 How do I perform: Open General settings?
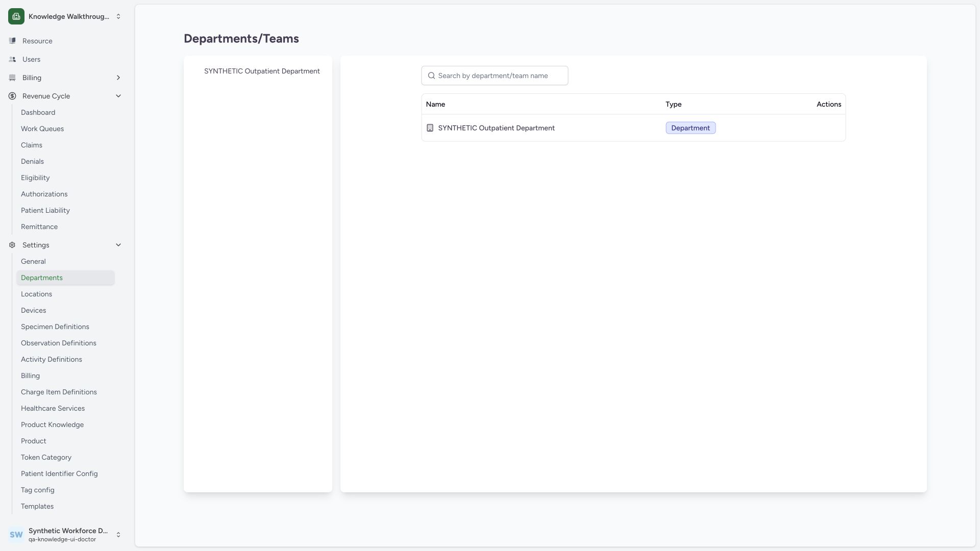click(x=33, y=261)
